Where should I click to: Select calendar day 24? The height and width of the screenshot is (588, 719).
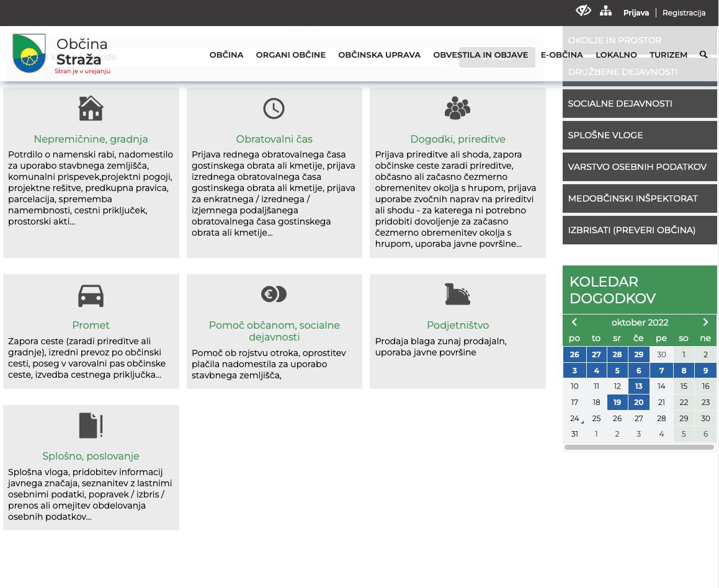574,419
